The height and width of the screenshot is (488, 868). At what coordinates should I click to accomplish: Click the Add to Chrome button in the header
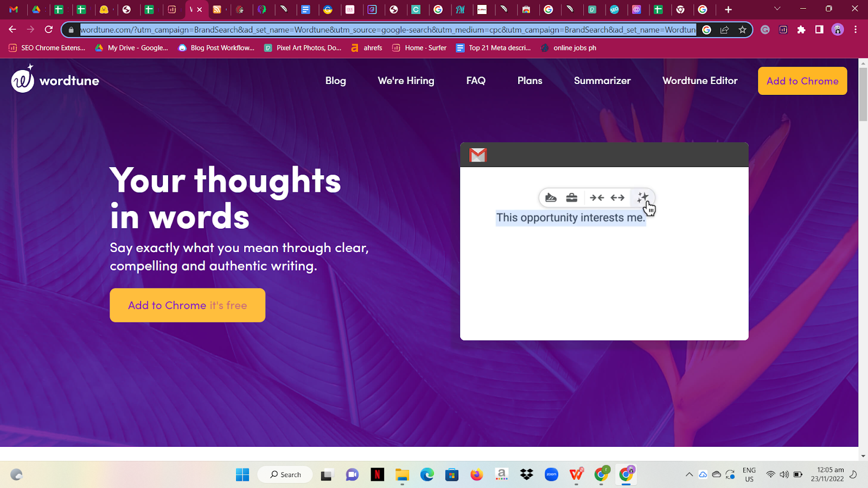click(x=802, y=81)
